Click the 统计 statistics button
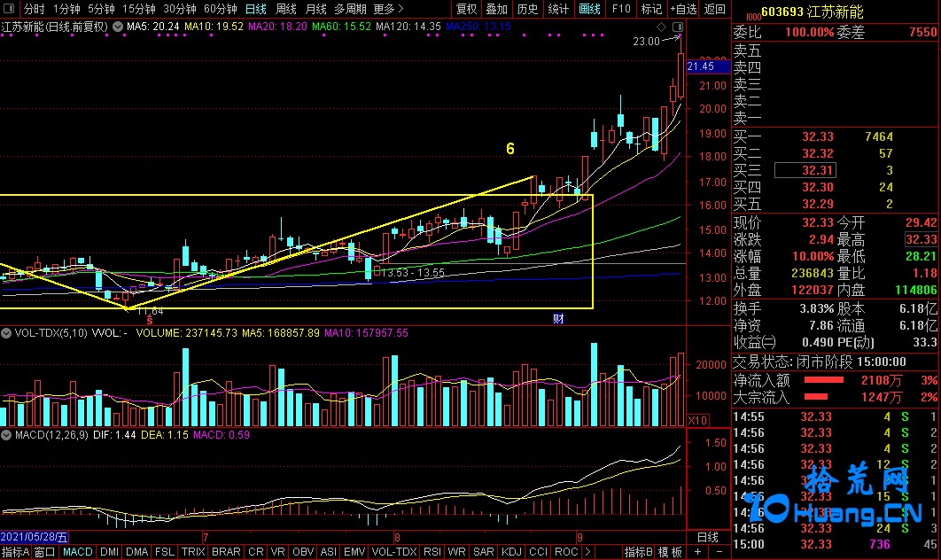Screen dimensions: 941x560 [558, 9]
